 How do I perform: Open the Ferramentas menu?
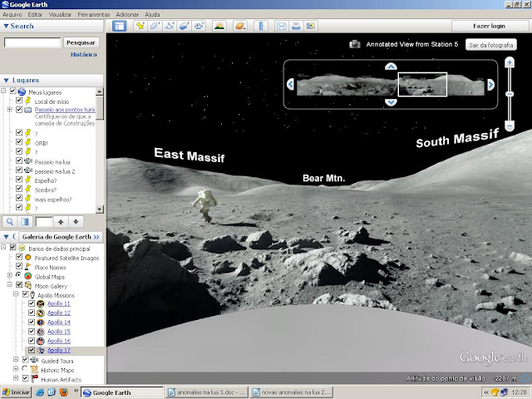(x=94, y=14)
